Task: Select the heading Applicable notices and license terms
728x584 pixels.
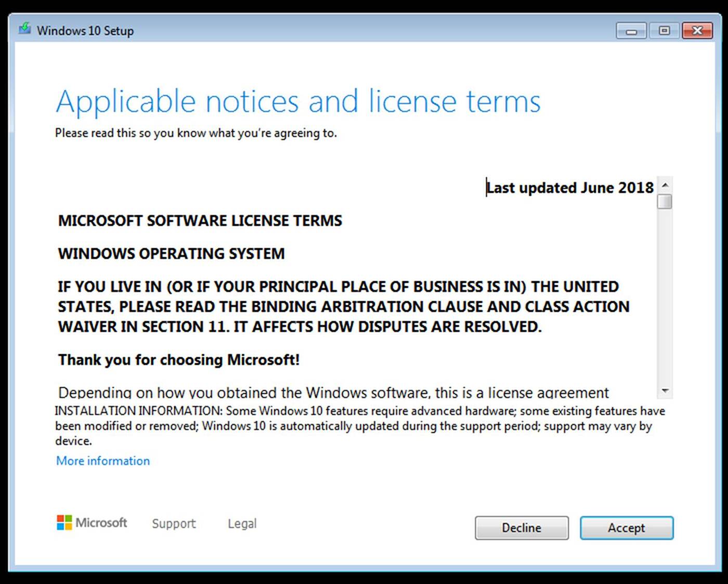Action: [298, 101]
